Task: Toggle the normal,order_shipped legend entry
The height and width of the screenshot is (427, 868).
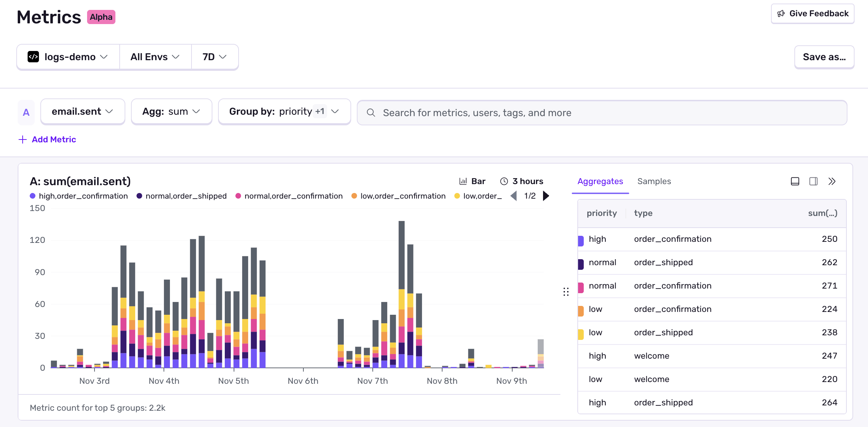Action: click(181, 196)
